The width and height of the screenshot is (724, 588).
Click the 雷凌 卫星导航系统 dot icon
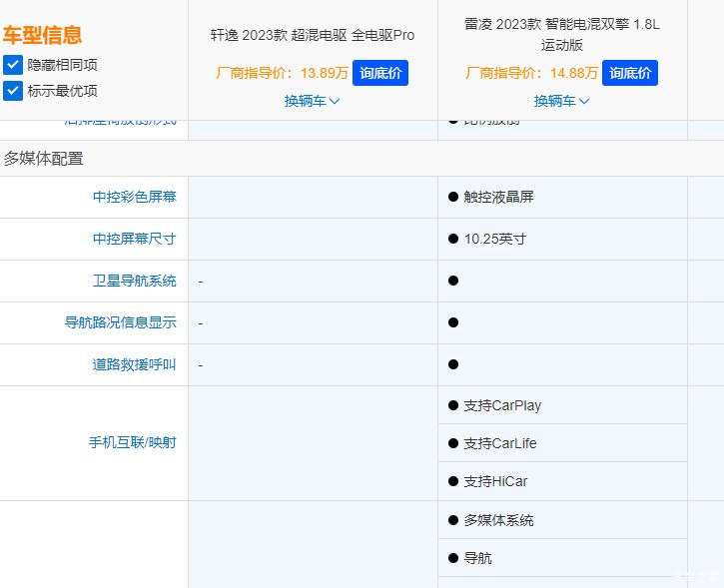coord(453,282)
